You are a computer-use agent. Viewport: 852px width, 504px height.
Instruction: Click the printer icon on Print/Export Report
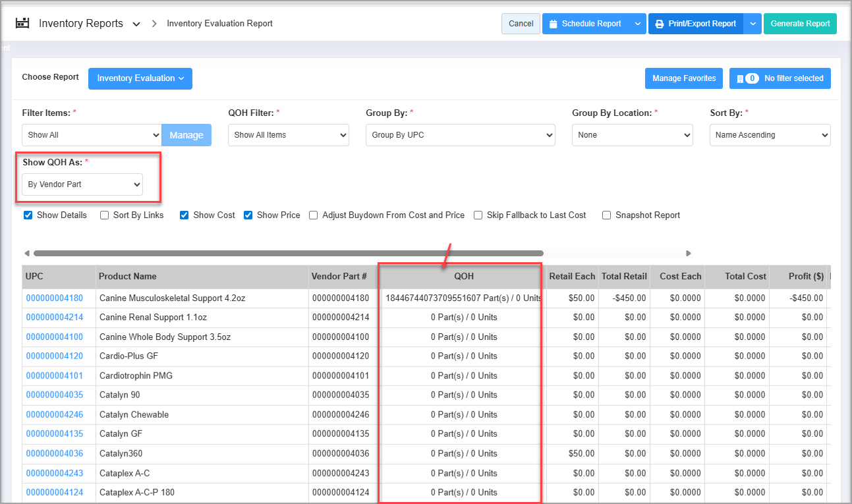coord(660,24)
